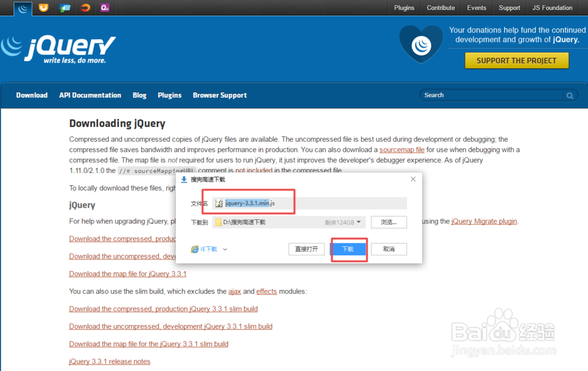The image size is (588, 371).
Task: Click the Downloading jQuery heading
Action: tap(117, 123)
